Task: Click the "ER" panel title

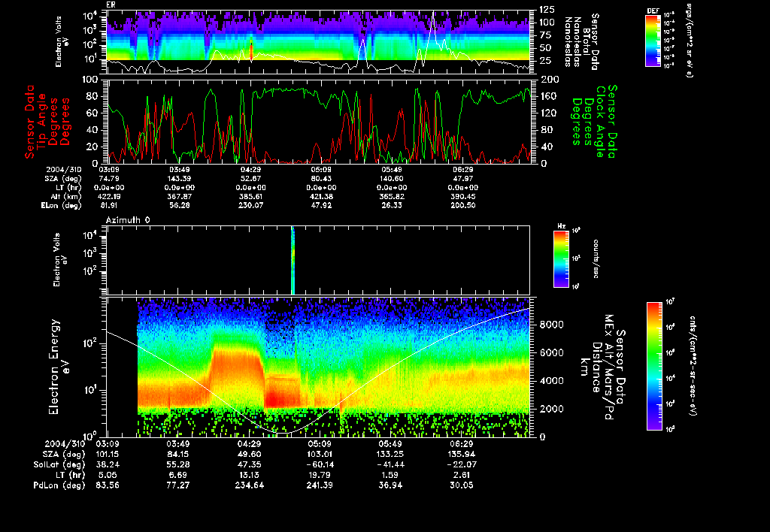Action: point(110,5)
